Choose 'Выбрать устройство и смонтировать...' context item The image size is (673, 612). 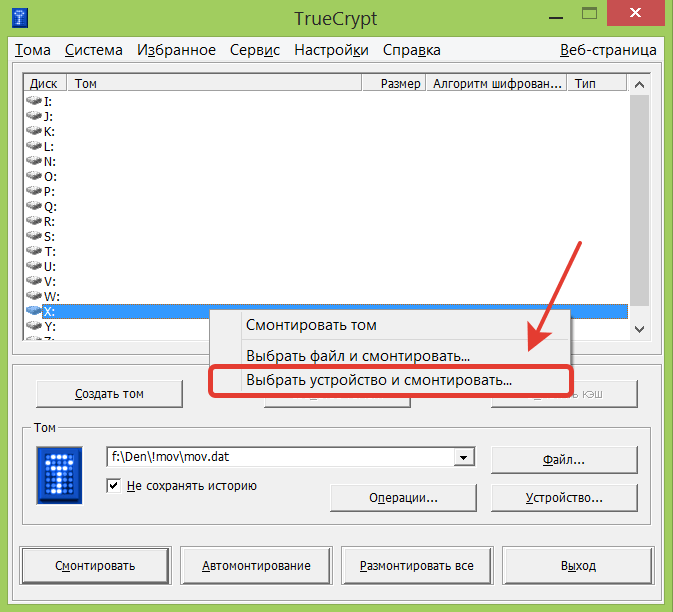pyautogui.click(x=378, y=381)
